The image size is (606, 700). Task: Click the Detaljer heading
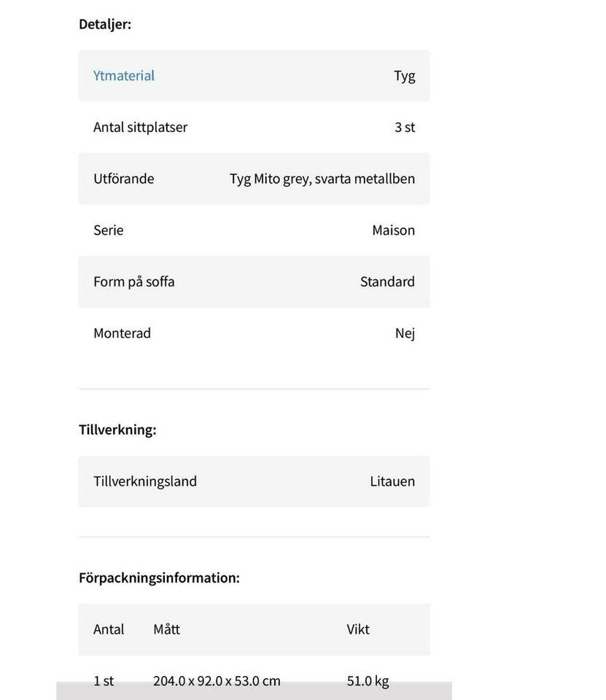click(105, 24)
